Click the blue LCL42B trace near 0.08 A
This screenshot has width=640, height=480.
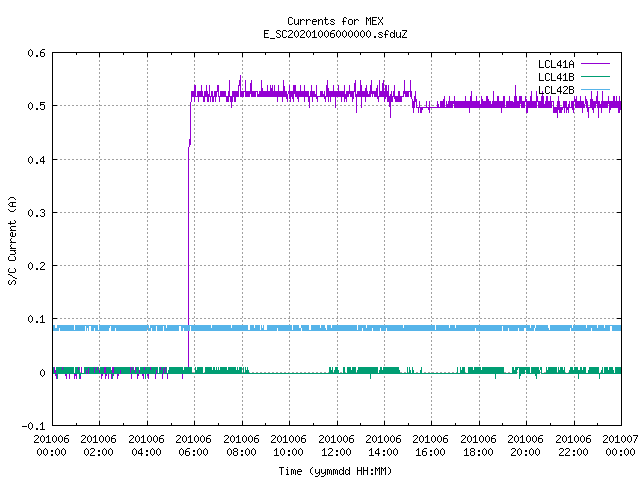(337, 328)
